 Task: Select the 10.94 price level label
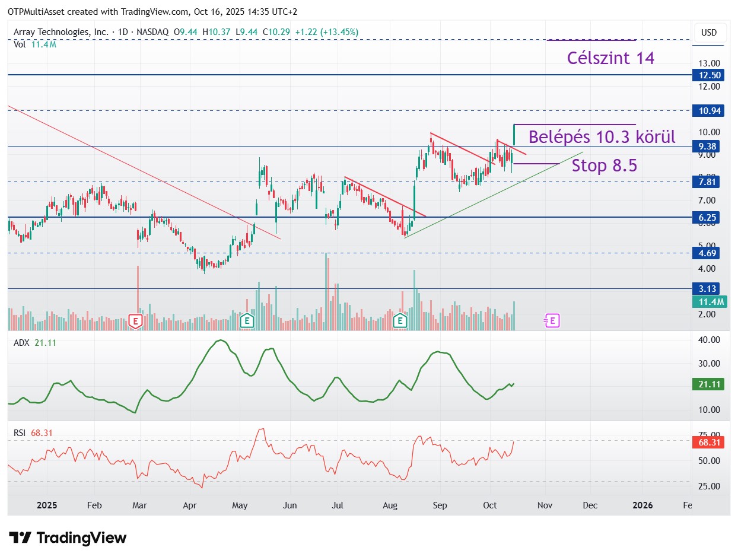click(x=708, y=111)
